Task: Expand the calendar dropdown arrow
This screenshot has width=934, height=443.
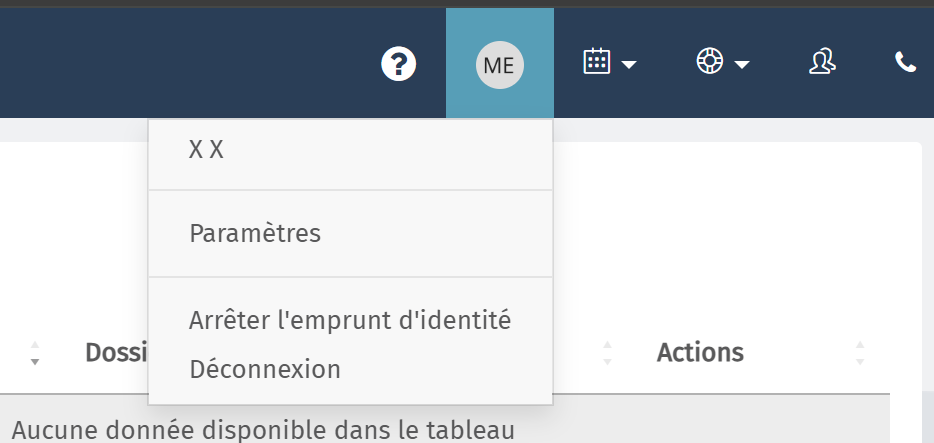Action: (x=629, y=64)
